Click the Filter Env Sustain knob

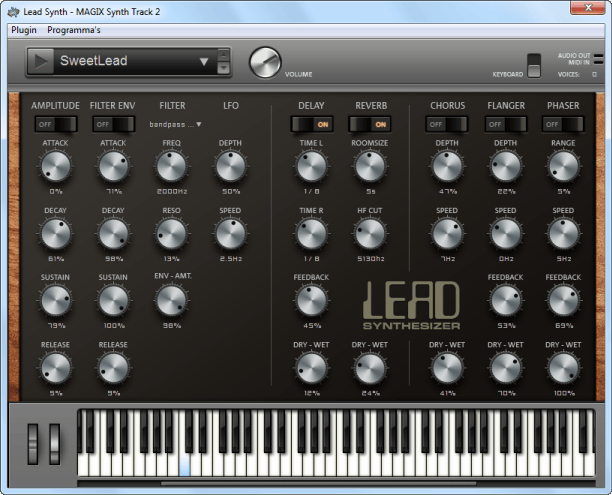[113, 300]
